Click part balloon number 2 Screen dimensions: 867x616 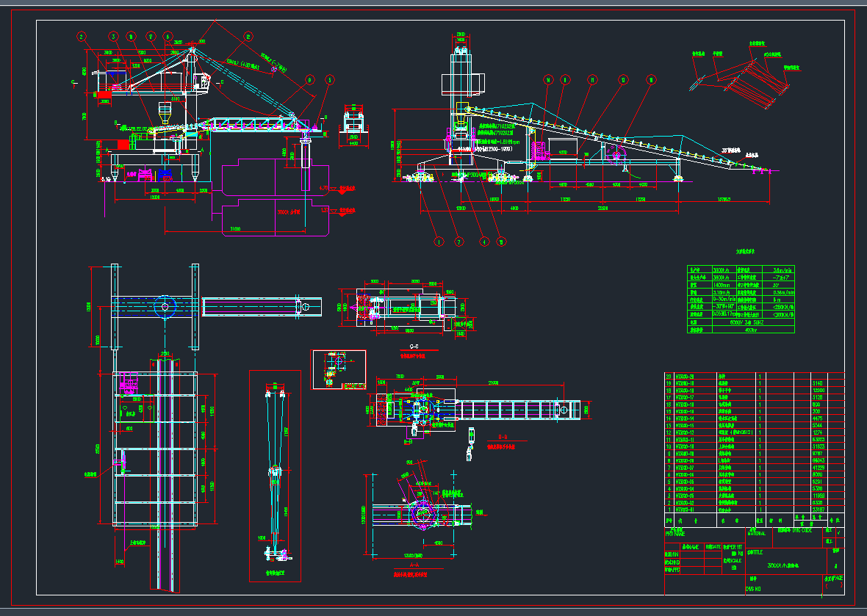[x=81, y=36]
